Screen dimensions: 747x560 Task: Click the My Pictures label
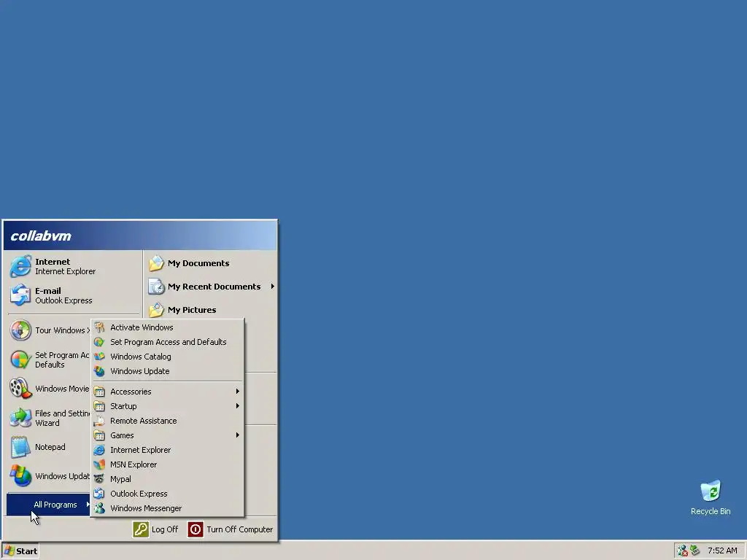click(x=192, y=310)
